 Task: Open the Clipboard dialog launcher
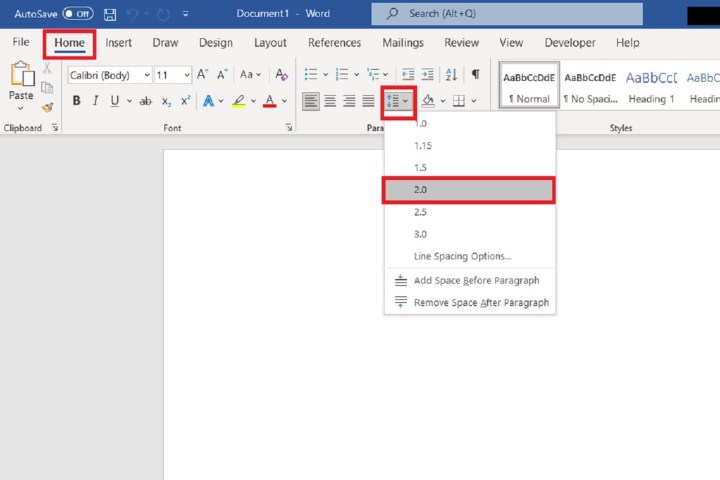coord(55,128)
